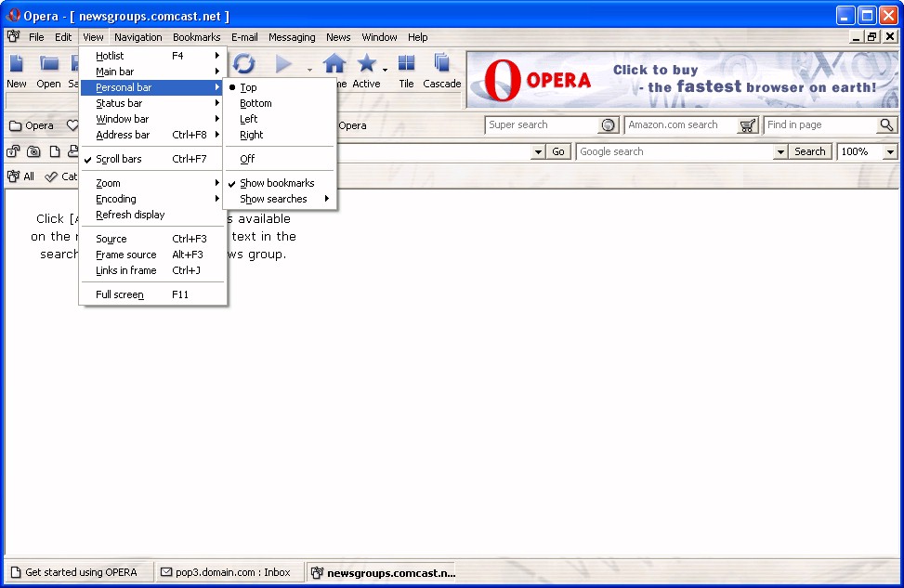Click the Active star toolbar icon
Image resolution: width=904 pixels, height=588 pixels.
click(x=367, y=63)
